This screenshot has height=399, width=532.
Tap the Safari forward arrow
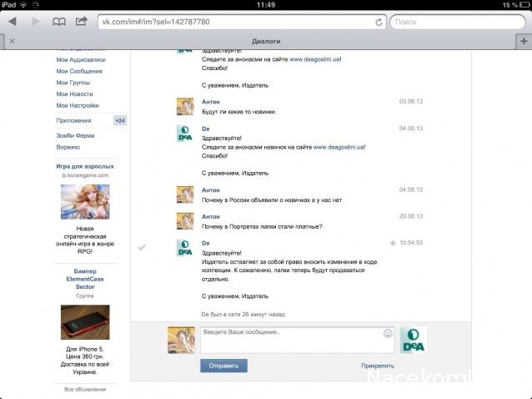[35, 21]
